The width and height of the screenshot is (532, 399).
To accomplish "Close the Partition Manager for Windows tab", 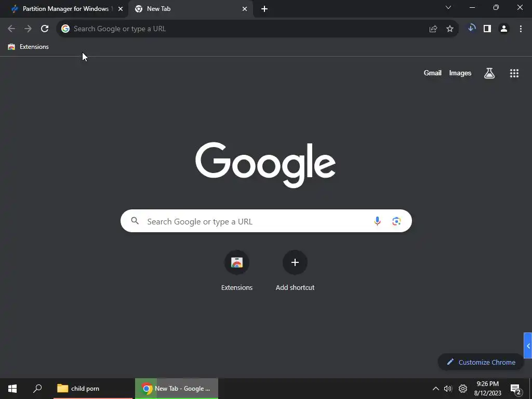I will point(121,9).
